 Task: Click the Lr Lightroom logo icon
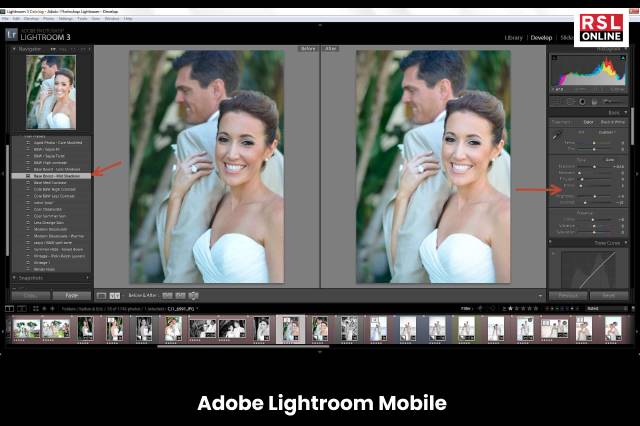pyautogui.click(x=11, y=34)
